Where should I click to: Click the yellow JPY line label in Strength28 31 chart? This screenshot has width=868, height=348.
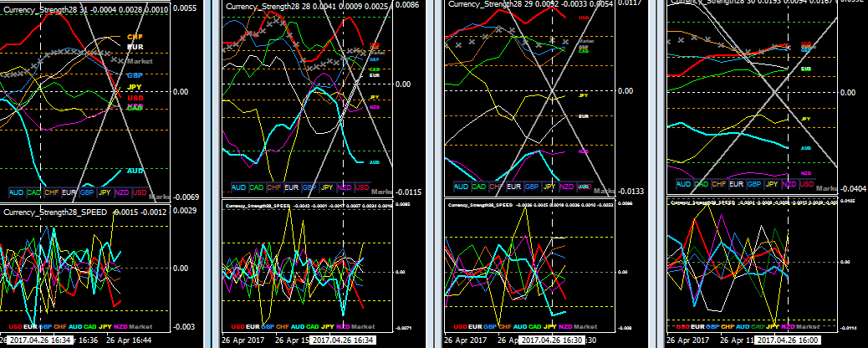click(135, 87)
